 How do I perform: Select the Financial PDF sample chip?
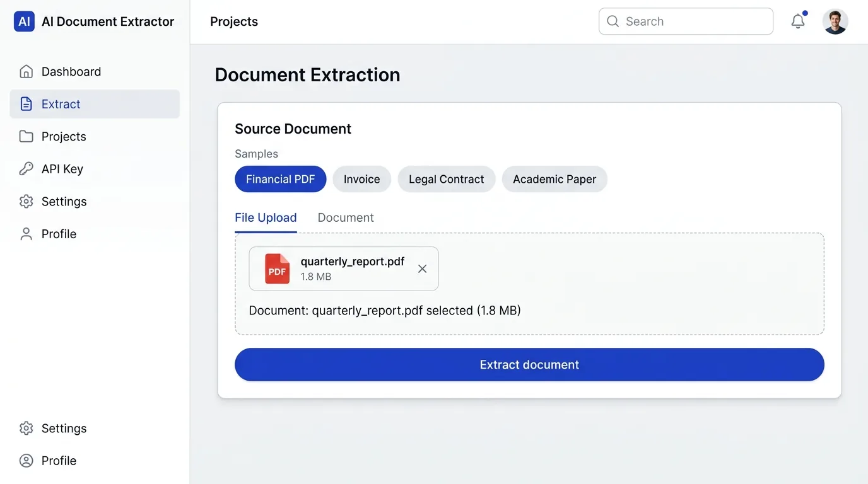click(280, 179)
